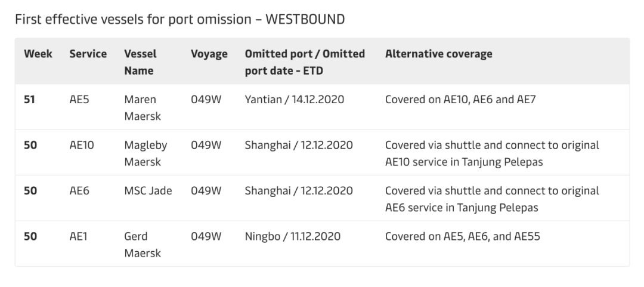Click the MSC Jade vessel cell

coord(147,191)
